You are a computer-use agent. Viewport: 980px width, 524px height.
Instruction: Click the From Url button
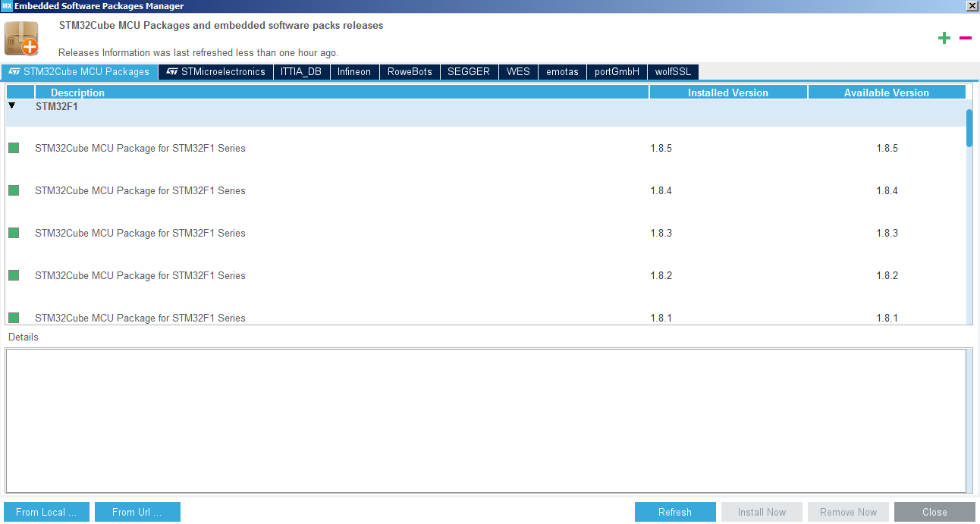137,512
